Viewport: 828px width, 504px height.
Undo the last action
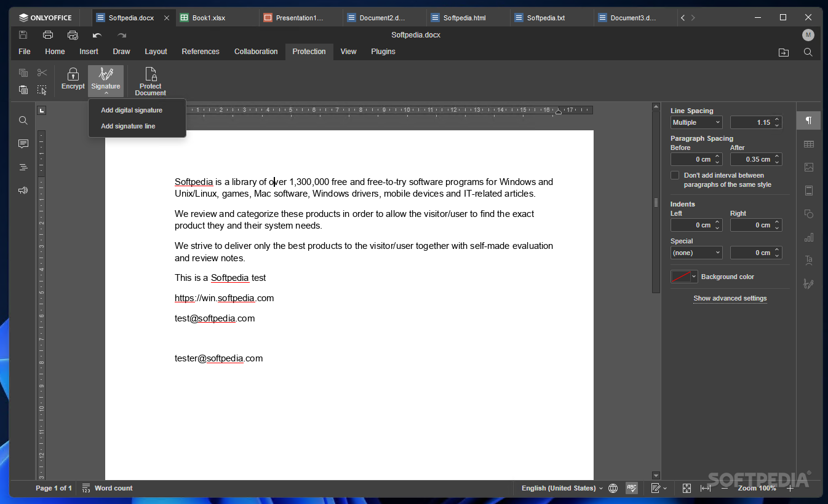[x=97, y=35]
